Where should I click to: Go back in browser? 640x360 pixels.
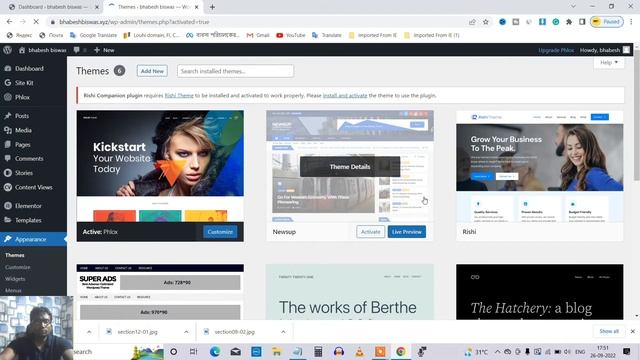(x=9, y=22)
